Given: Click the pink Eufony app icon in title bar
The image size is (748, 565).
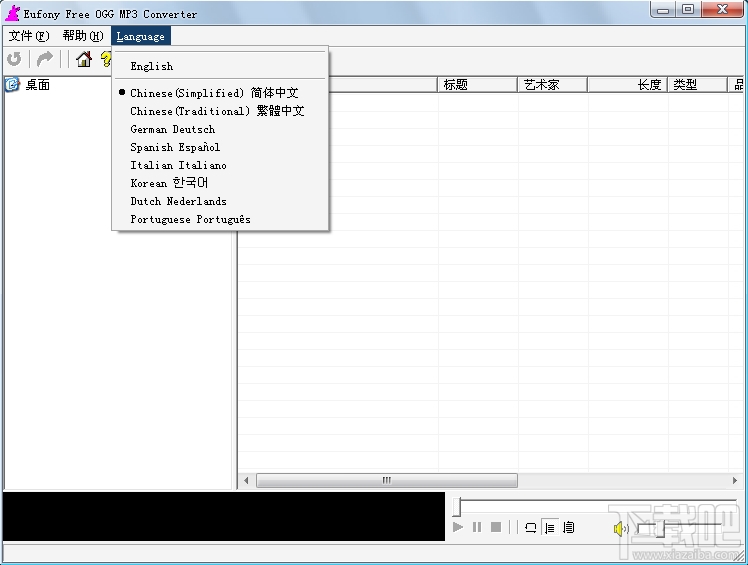Looking at the screenshot, I should [x=12, y=13].
